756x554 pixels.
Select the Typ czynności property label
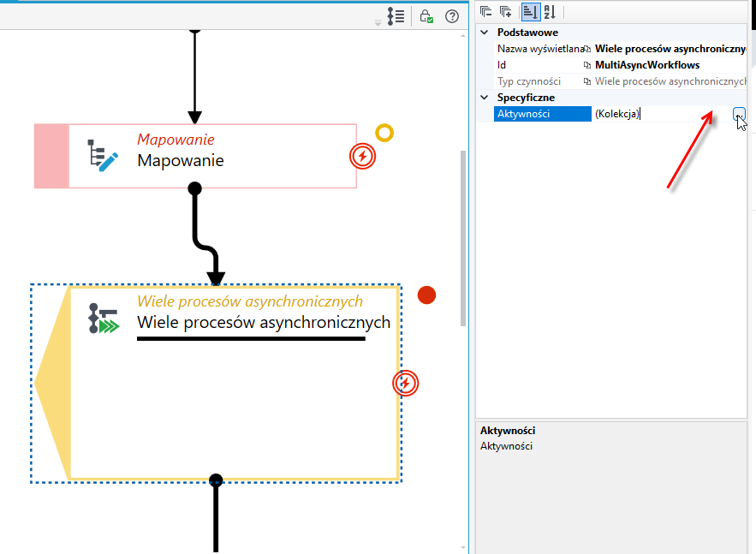[529, 81]
